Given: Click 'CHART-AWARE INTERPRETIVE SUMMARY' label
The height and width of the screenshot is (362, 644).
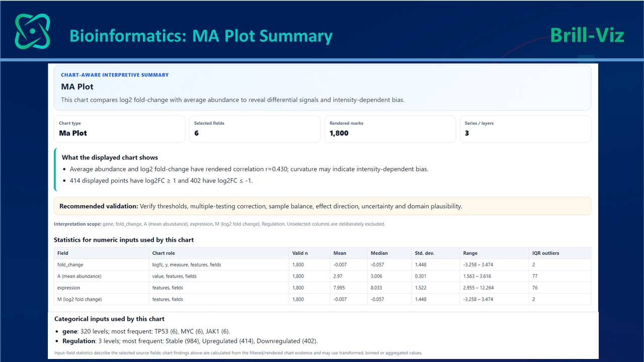Looking at the screenshot, I should coord(115,75).
